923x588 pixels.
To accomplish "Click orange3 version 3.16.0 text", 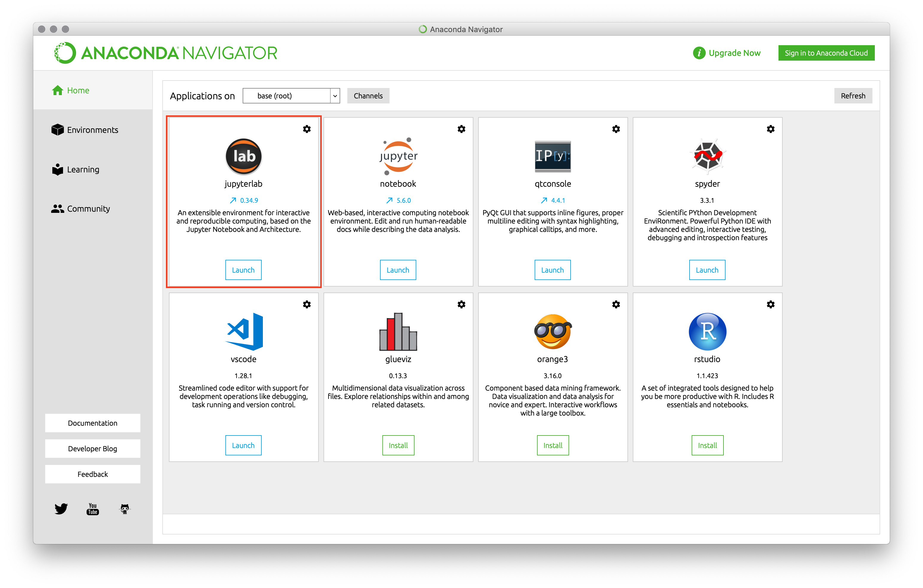I will tap(553, 376).
